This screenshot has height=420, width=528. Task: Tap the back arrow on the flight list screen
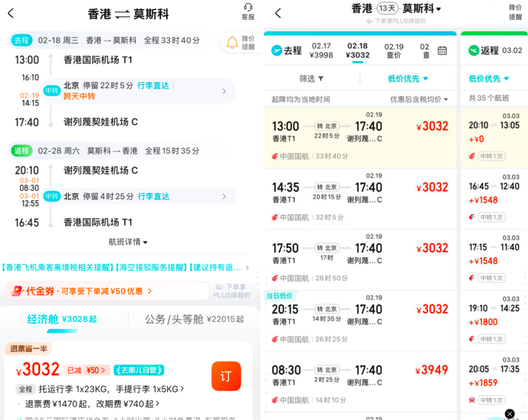tap(278, 13)
